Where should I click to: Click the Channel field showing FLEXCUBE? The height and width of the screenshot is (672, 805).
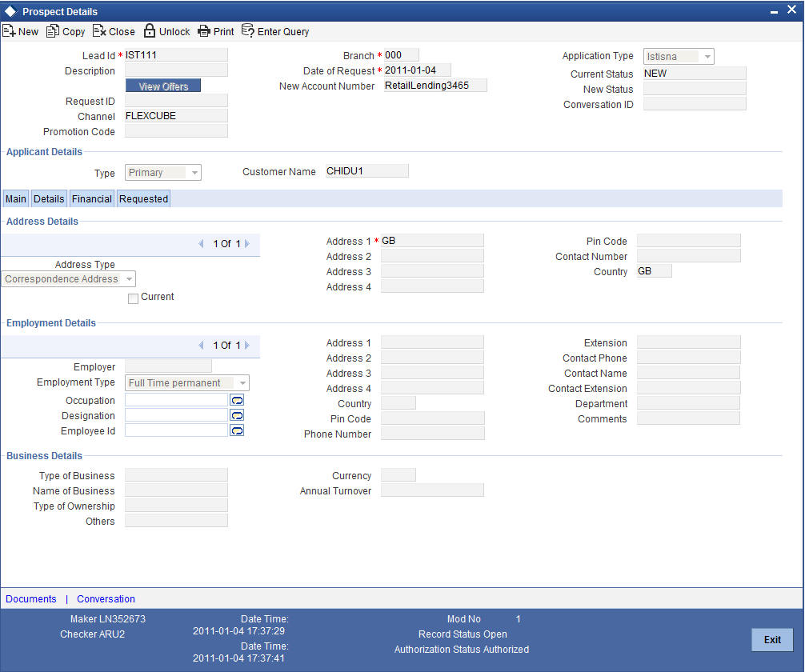pyautogui.click(x=176, y=116)
